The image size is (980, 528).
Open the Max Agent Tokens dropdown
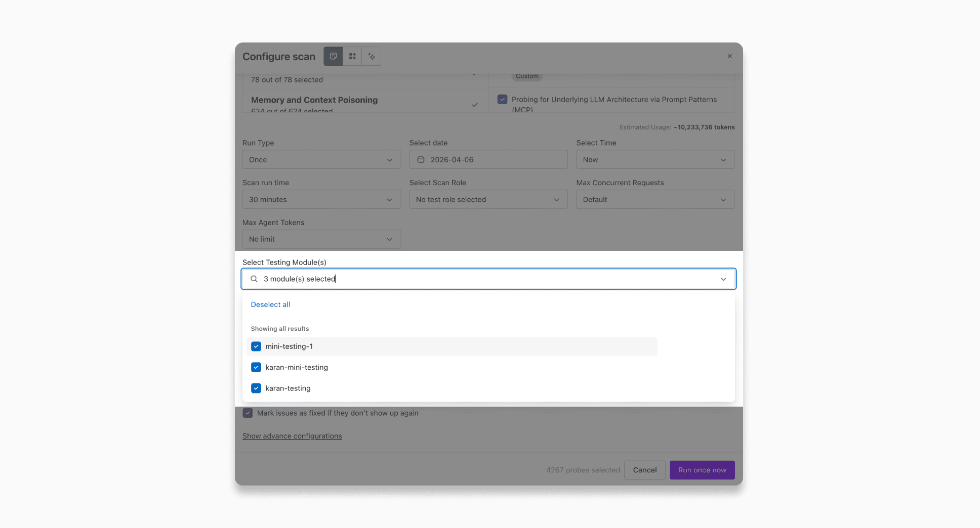click(321, 239)
